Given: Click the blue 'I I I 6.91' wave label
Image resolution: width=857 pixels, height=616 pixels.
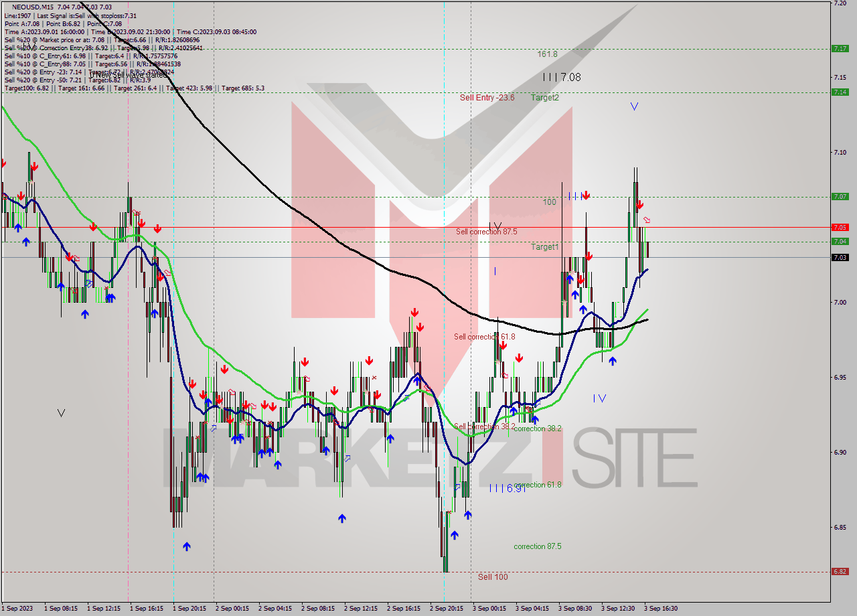Looking at the screenshot, I should coord(507,488).
